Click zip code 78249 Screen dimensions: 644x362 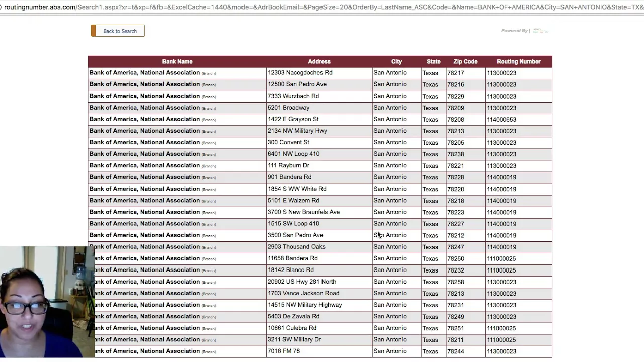(456, 317)
